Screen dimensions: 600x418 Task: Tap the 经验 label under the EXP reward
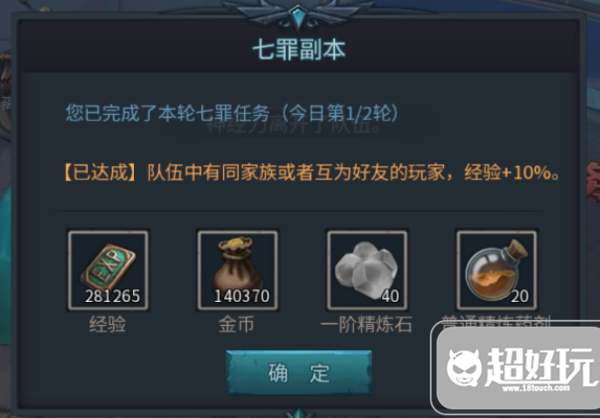(x=108, y=325)
